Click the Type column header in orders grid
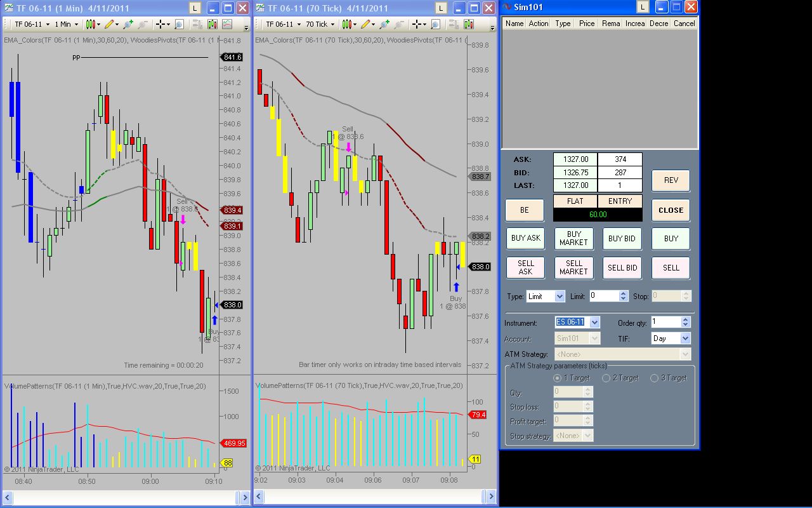This screenshot has height=508, width=812. [563, 23]
